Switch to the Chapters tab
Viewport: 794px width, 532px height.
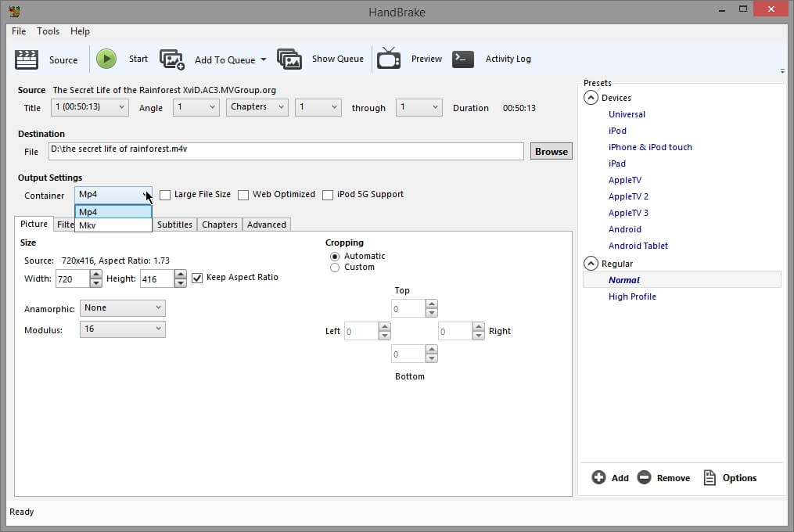click(x=220, y=225)
